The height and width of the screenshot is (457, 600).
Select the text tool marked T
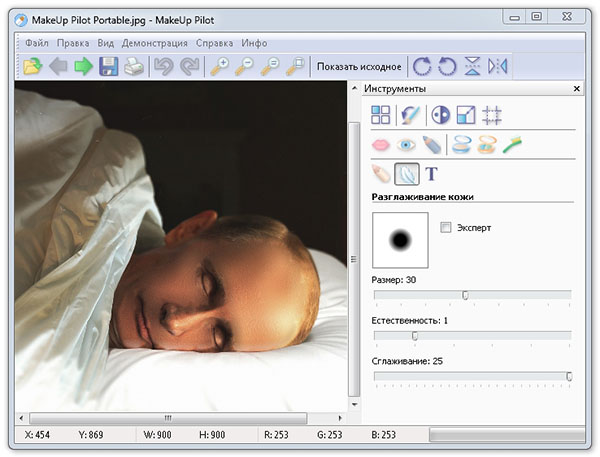pyautogui.click(x=432, y=174)
